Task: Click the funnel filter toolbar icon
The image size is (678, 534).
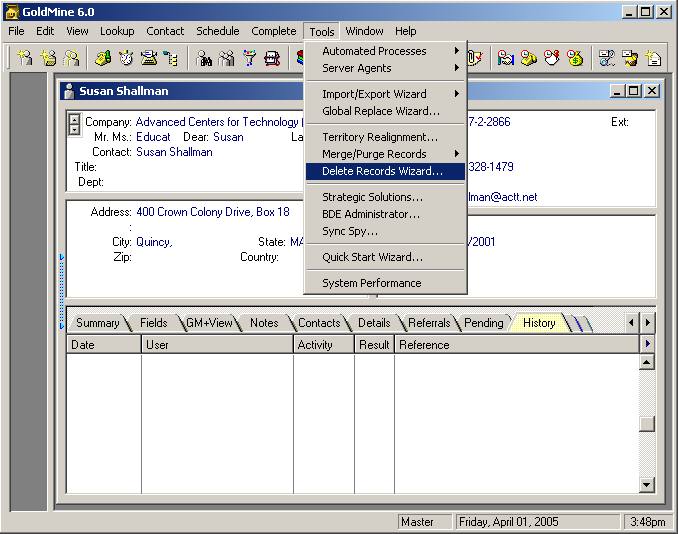Action: pos(249,58)
